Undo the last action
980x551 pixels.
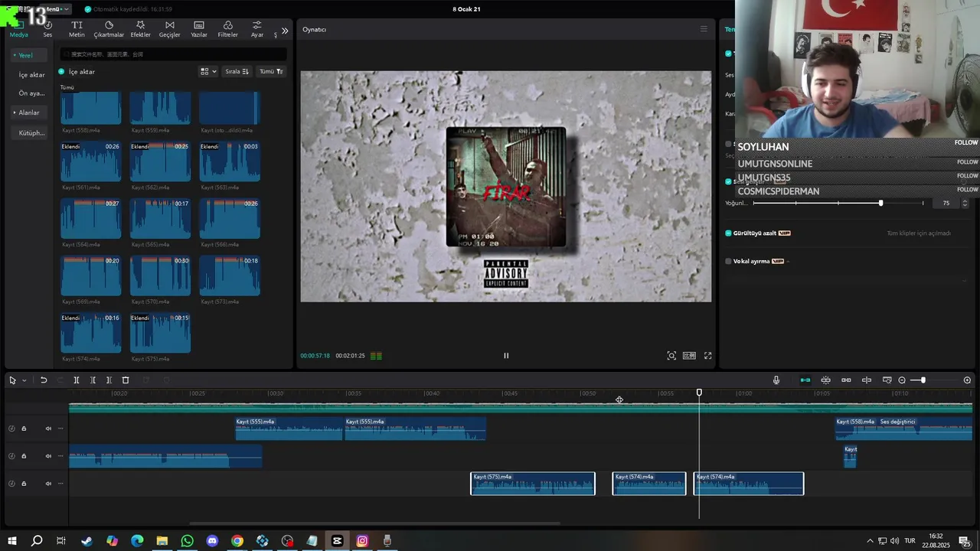coord(44,380)
